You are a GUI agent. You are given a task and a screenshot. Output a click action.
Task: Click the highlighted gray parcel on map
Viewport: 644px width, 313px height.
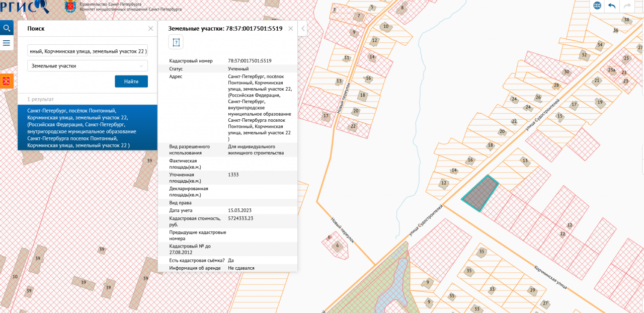click(x=479, y=194)
